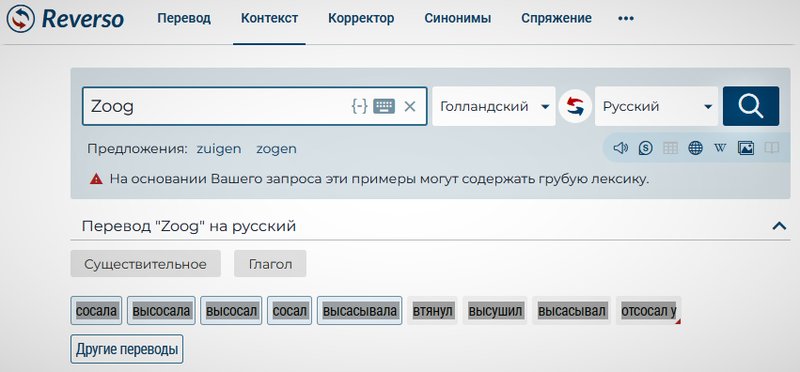Screen dimensions: 800x372
Task: Select the translation высасывала
Action: (360, 310)
